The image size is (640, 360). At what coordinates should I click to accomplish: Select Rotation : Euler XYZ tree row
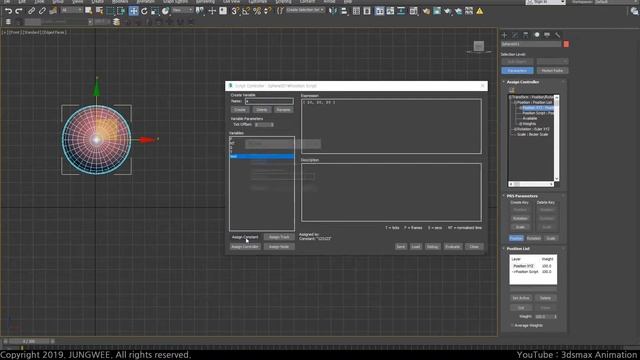pos(533,129)
